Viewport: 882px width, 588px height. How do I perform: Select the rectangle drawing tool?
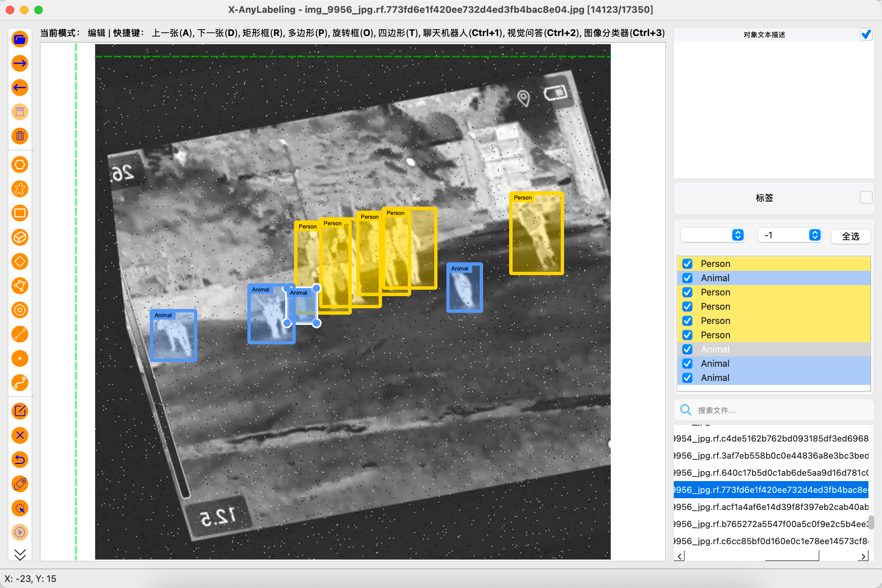coord(20,213)
